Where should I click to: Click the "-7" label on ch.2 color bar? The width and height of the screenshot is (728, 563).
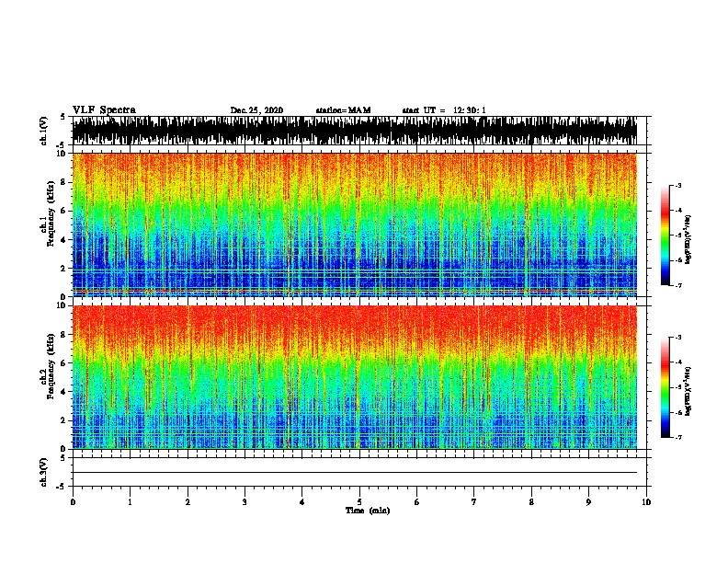click(x=677, y=437)
